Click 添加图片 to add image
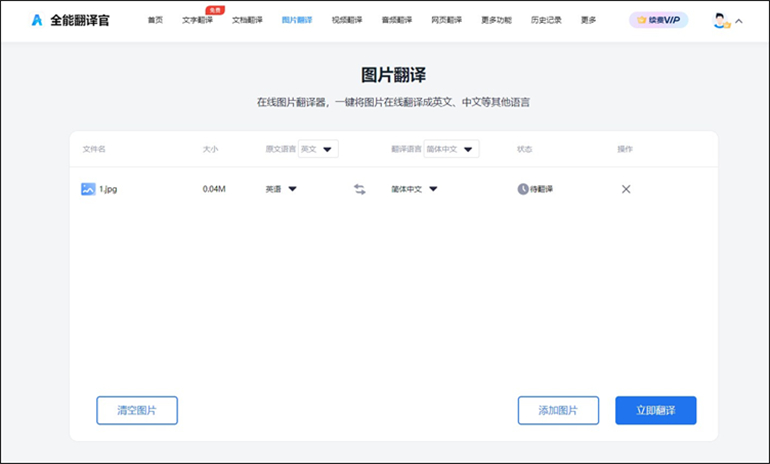The image size is (770, 464). (x=558, y=410)
